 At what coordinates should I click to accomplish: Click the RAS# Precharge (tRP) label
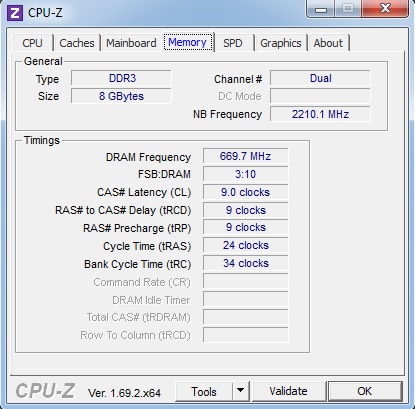point(137,228)
